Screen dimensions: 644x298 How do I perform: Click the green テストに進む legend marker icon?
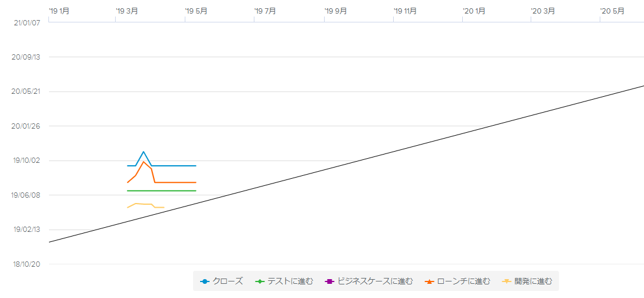[259, 281]
